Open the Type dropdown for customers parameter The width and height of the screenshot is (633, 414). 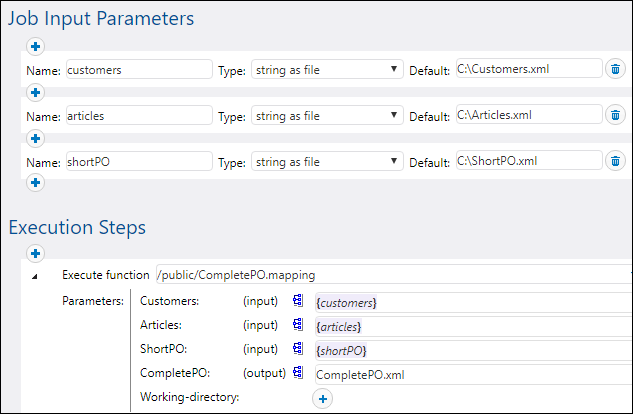pos(327,70)
